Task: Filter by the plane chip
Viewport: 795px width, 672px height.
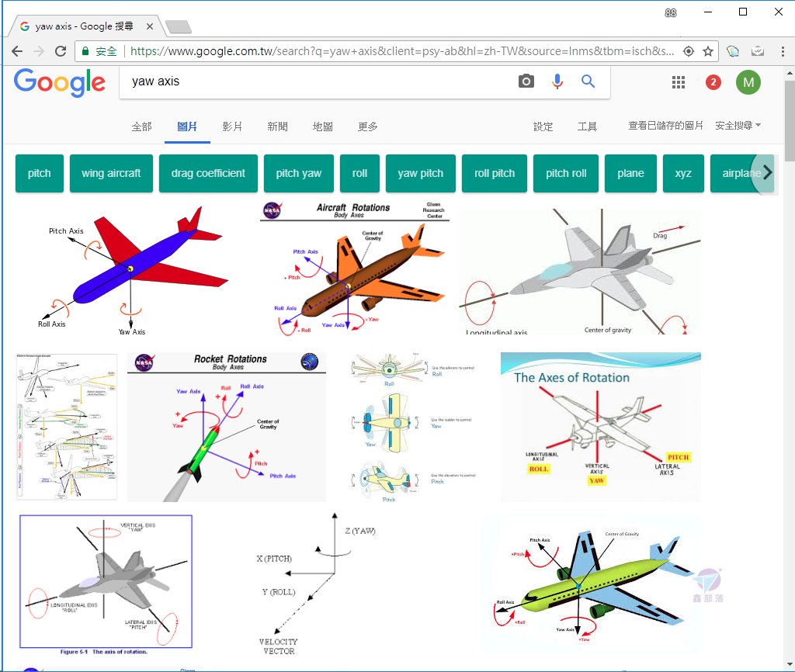Action: click(x=630, y=173)
